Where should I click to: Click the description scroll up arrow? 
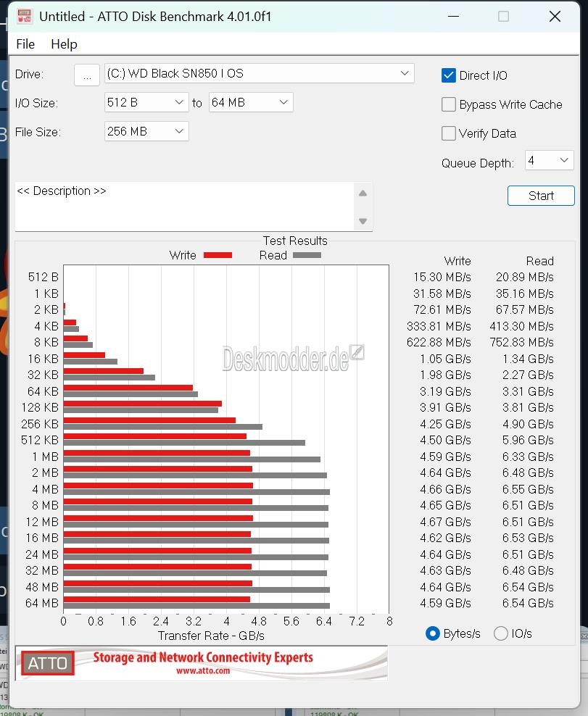coord(363,193)
